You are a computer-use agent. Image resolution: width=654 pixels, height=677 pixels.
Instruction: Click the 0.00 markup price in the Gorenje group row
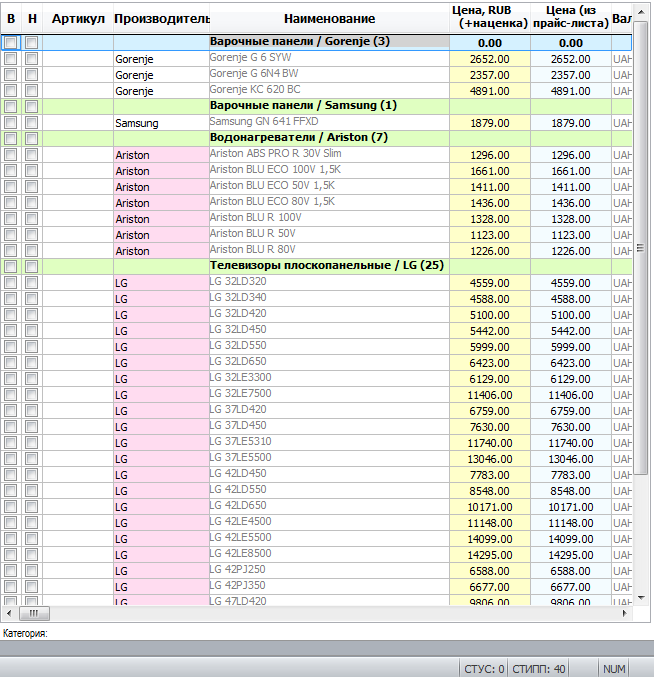point(490,43)
